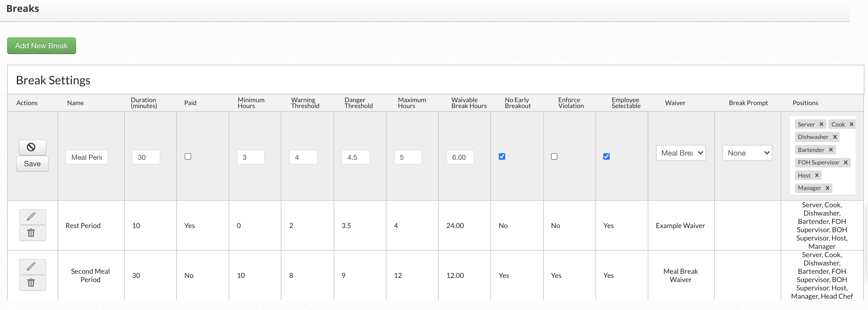
Task: Click the Break Settings heading
Action: pyautogui.click(x=53, y=80)
